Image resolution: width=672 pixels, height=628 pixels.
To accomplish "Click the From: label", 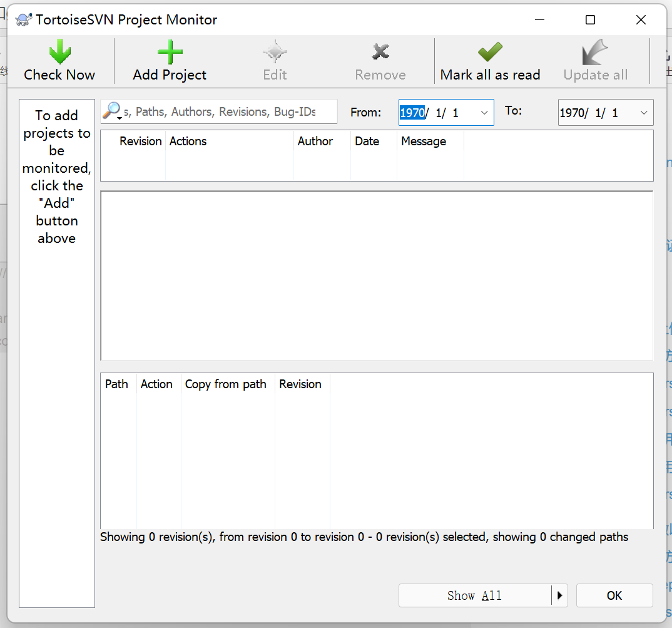I will coord(365,112).
